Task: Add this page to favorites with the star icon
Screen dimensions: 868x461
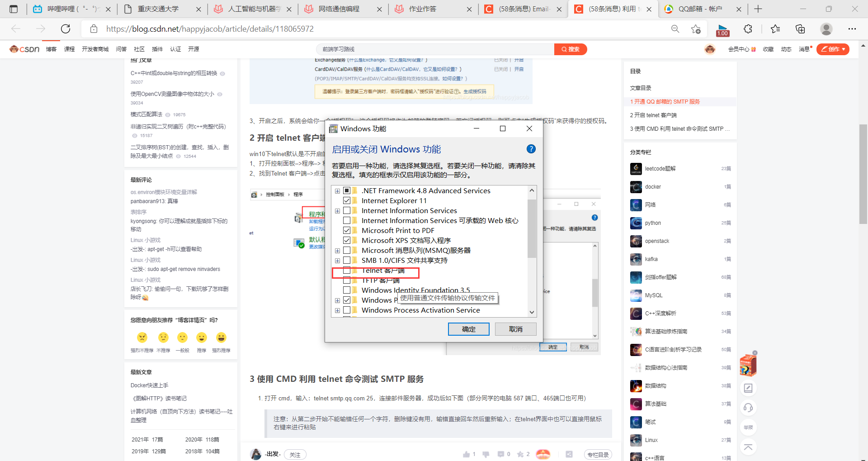Action: pyautogui.click(x=696, y=29)
